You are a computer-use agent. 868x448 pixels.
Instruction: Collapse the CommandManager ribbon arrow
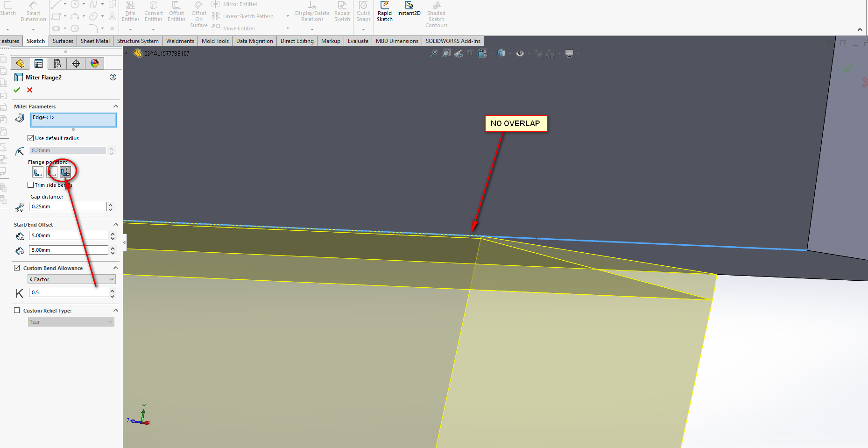pyautogui.click(x=860, y=29)
